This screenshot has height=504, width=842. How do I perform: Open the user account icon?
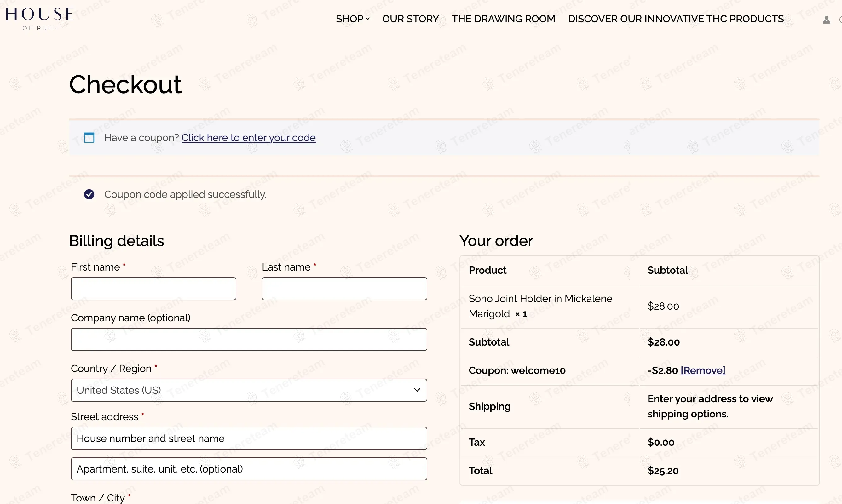click(x=826, y=20)
